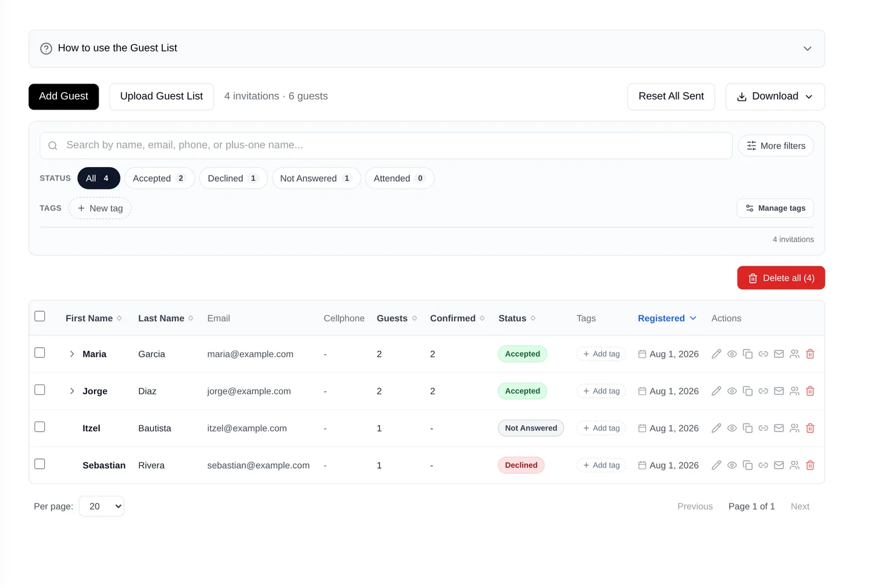Open the group members icon for Itzel Bautista
This screenshot has width=872, height=588.
coord(794,428)
